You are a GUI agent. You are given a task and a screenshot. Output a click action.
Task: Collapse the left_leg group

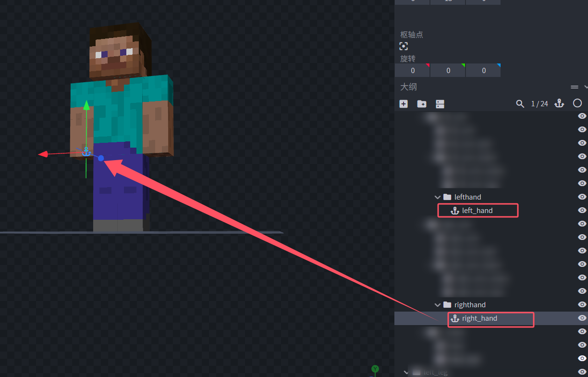point(406,372)
